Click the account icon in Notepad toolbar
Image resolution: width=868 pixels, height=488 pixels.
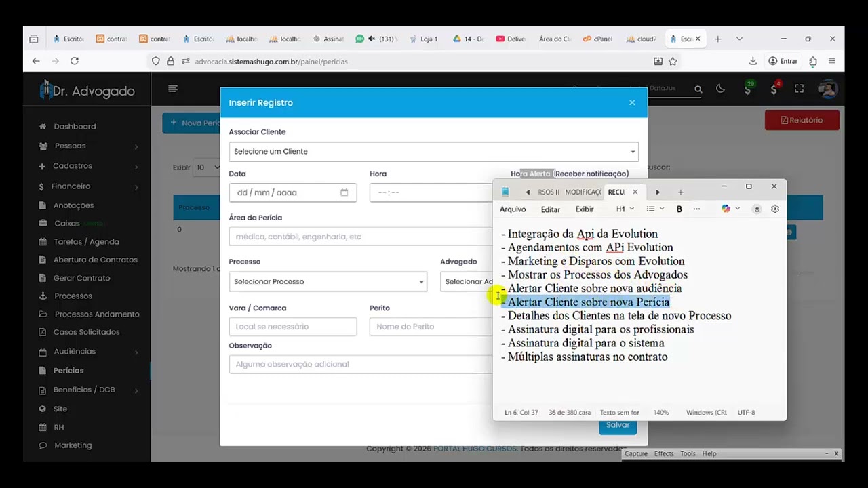(x=757, y=209)
